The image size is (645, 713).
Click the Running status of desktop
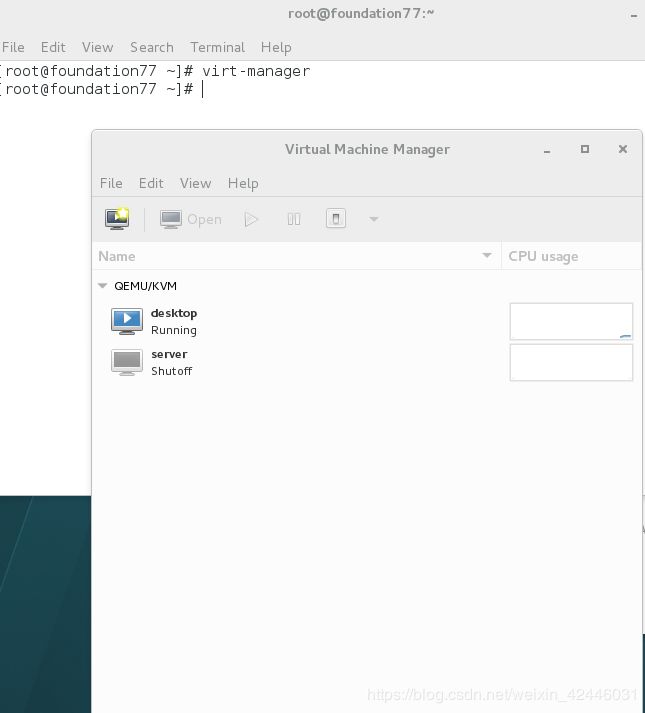pyautogui.click(x=174, y=330)
